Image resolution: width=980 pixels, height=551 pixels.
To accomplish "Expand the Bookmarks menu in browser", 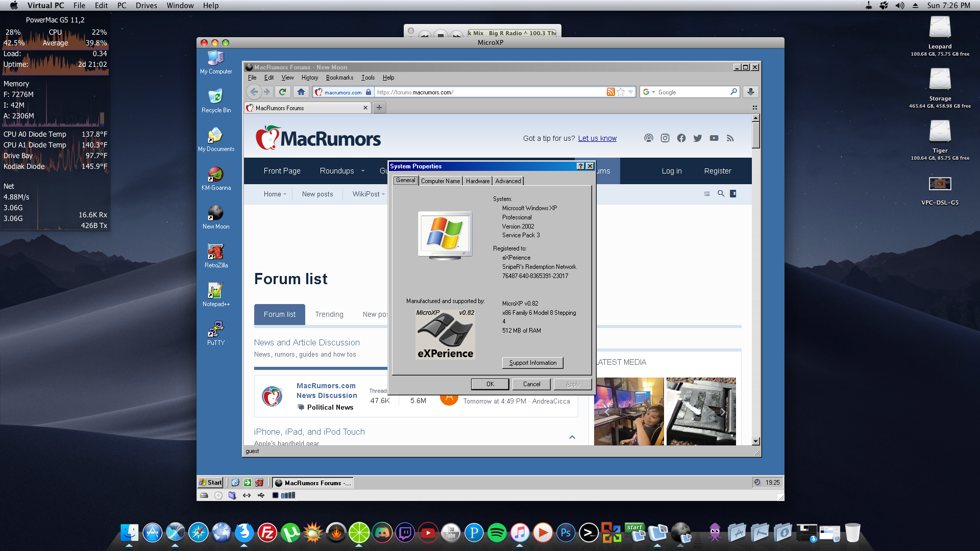I will click(x=338, y=78).
